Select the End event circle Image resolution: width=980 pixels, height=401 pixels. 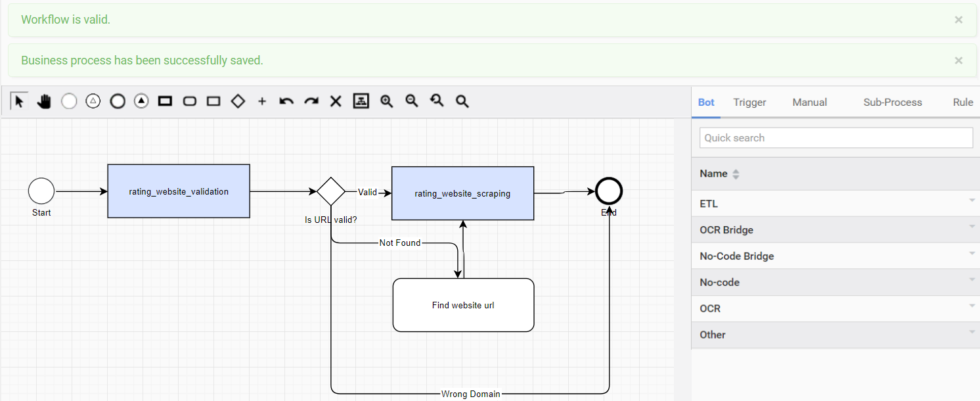click(x=609, y=191)
